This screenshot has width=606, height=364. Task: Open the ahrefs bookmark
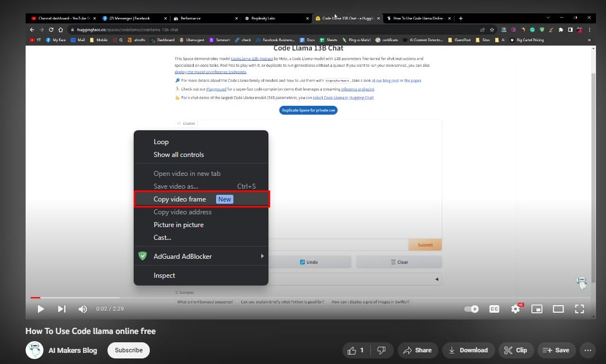click(136, 40)
